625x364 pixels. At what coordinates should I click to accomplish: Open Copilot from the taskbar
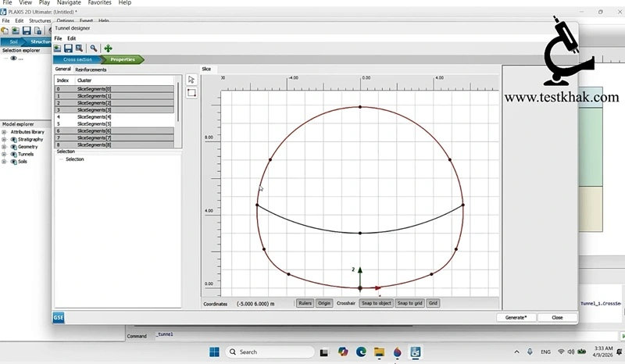[x=343, y=352]
